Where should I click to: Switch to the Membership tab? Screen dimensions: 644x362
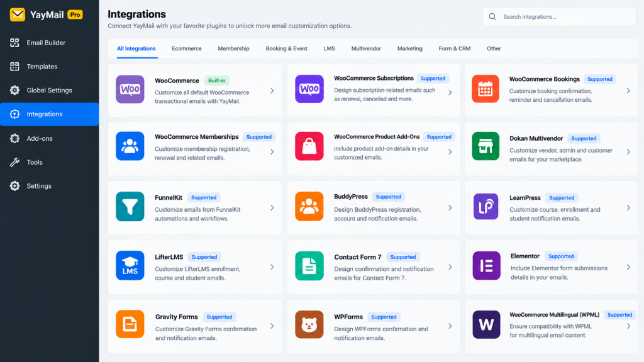pos(233,48)
